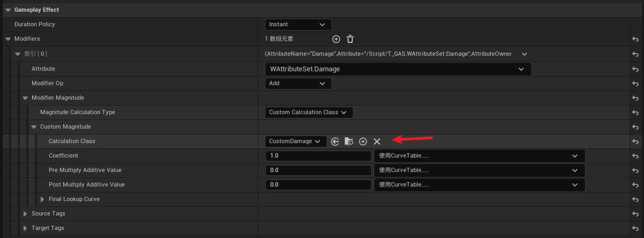Add a new element to Modifiers array

click(336, 39)
